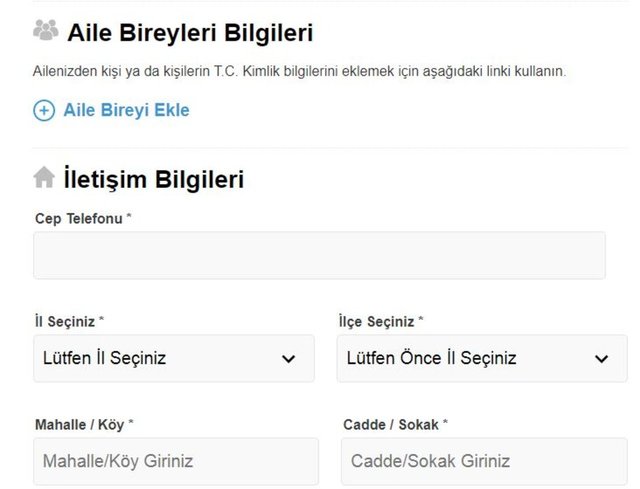Viewport: 640px width, 489px height.
Task: Click the İlçe Seçiniz label
Action: (x=377, y=322)
